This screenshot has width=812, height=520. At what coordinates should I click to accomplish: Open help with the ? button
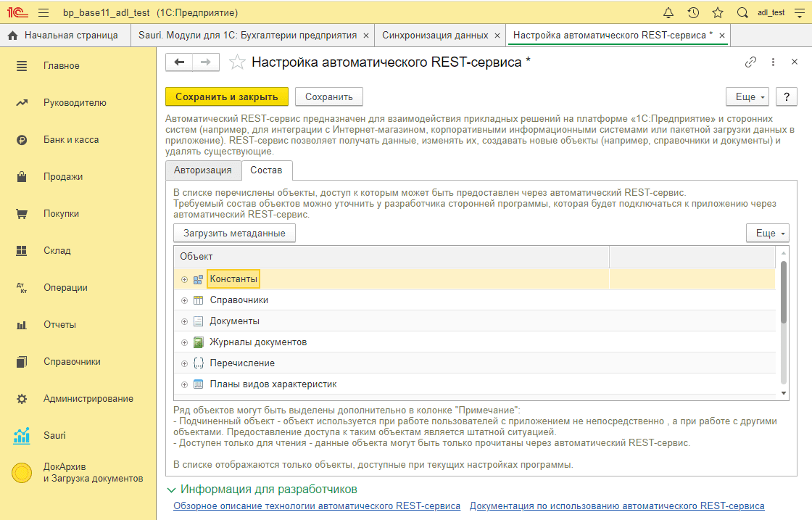(787, 97)
